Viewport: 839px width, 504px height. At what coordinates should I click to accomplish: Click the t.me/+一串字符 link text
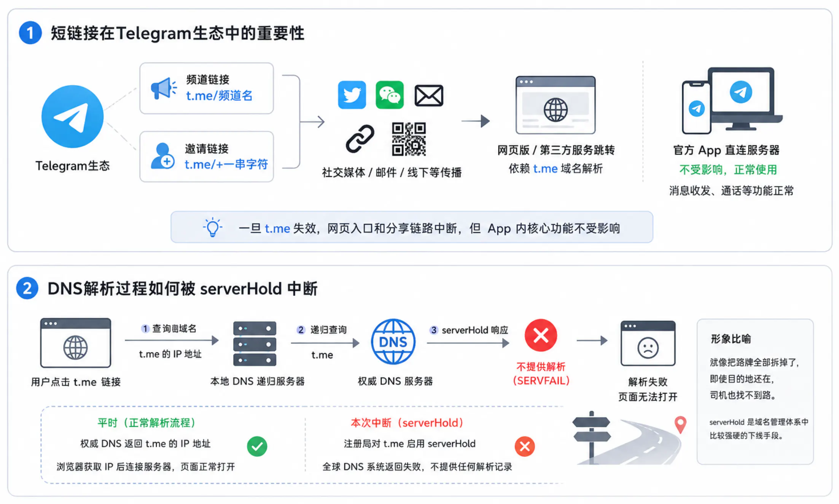pyautogui.click(x=226, y=164)
